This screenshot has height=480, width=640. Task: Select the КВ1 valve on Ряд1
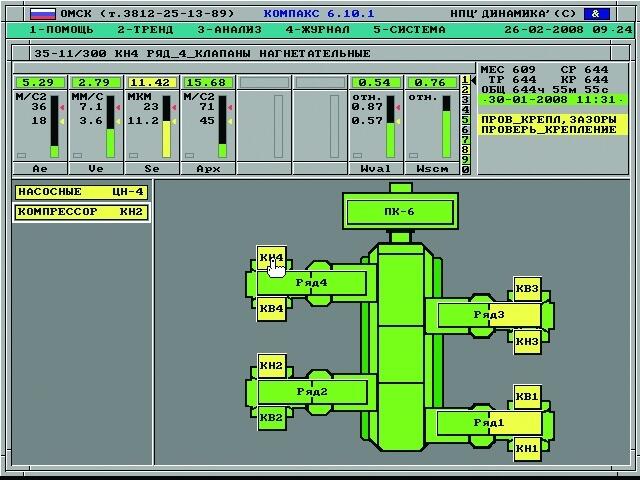pos(527,397)
